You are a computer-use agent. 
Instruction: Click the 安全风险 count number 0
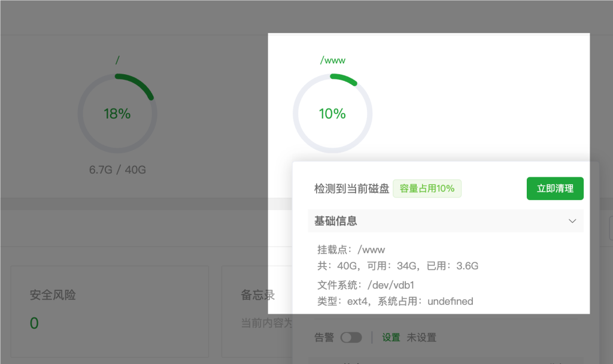point(34,324)
